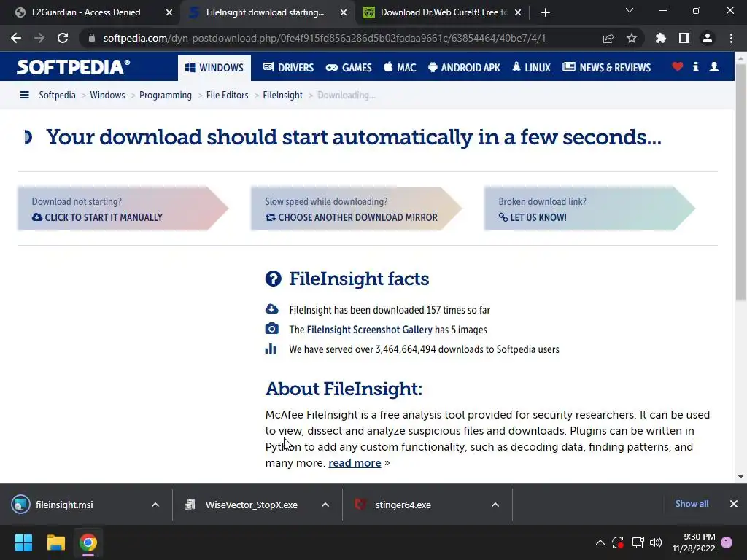Open Windows Start menu
The height and width of the screenshot is (560, 747).
(x=23, y=542)
